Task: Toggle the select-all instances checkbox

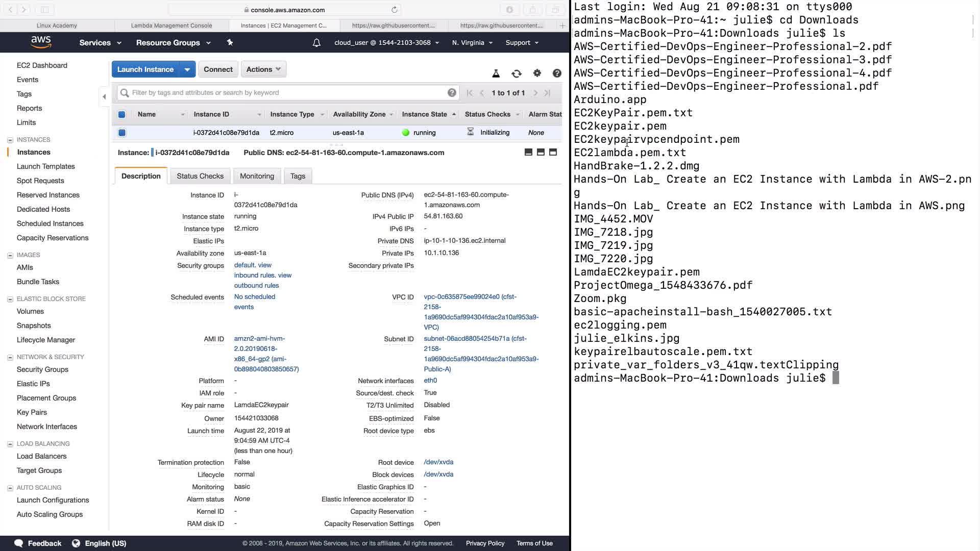Action: (x=122, y=114)
